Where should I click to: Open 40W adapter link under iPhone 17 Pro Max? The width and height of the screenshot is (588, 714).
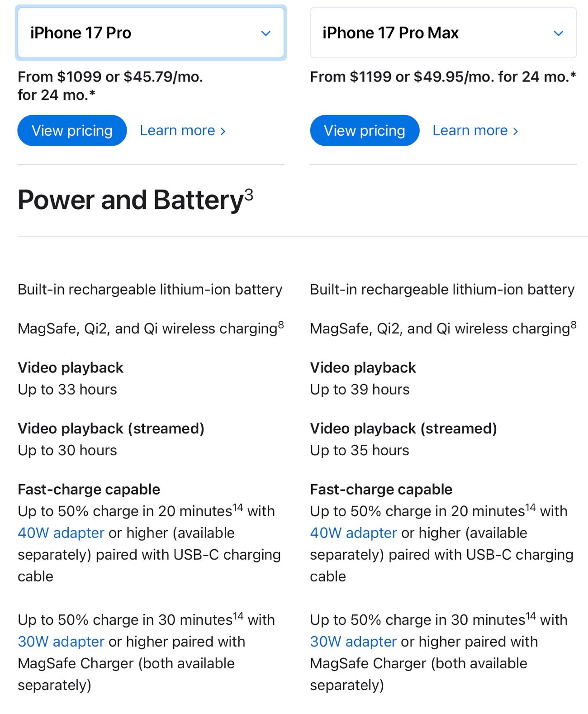coord(354,533)
